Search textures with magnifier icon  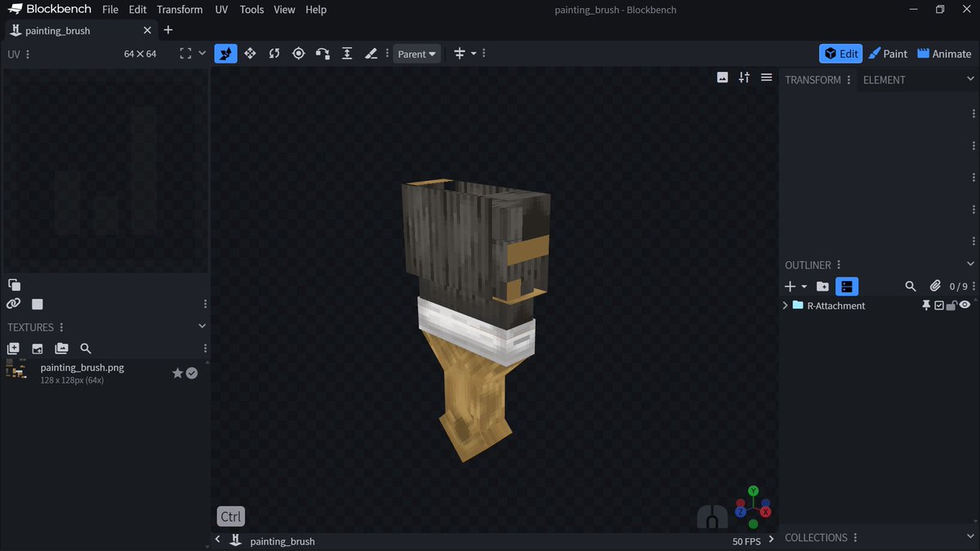(86, 349)
